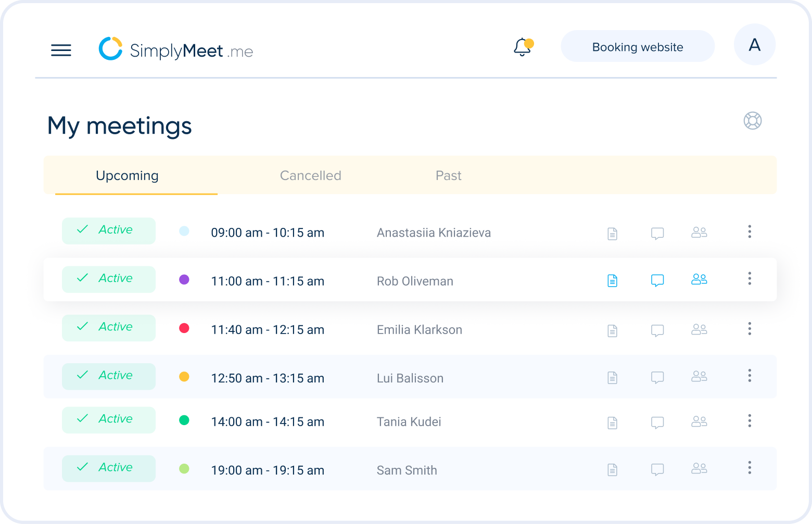Open the notifications bell
Screen dimensions: 812x524
(x=522, y=47)
